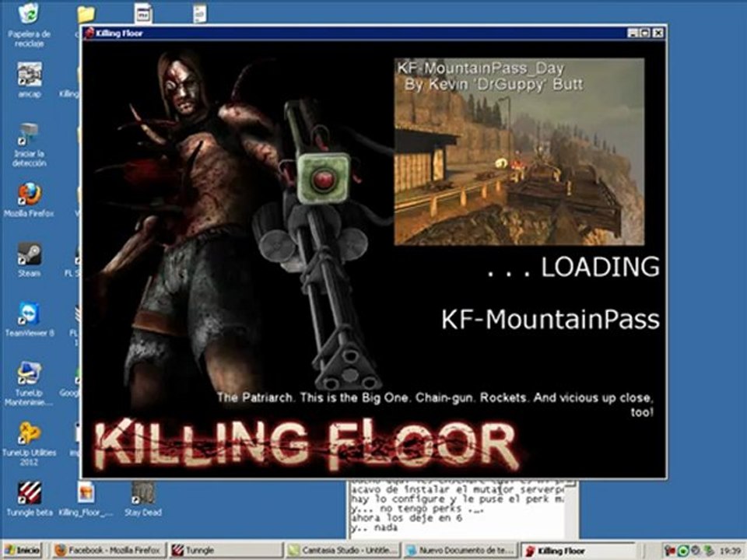747x560 pixels.
Task: Close the Killing Floor window
Action: pos(658,33)
